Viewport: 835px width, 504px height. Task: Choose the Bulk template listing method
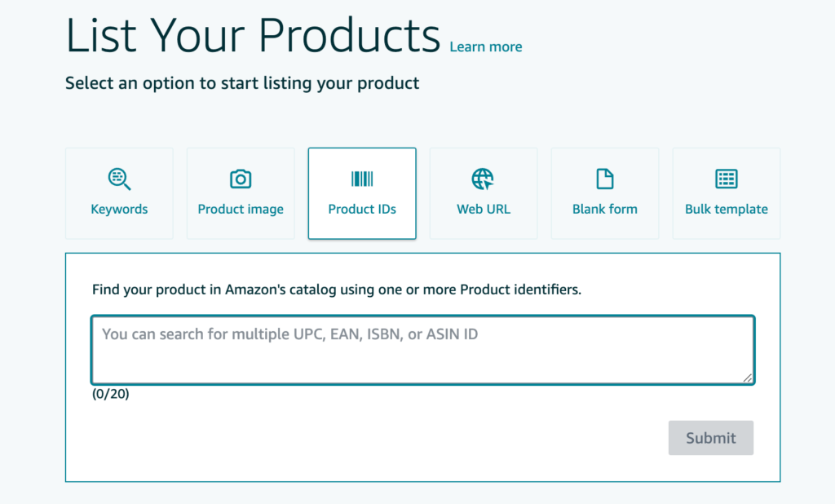point(726,193)
